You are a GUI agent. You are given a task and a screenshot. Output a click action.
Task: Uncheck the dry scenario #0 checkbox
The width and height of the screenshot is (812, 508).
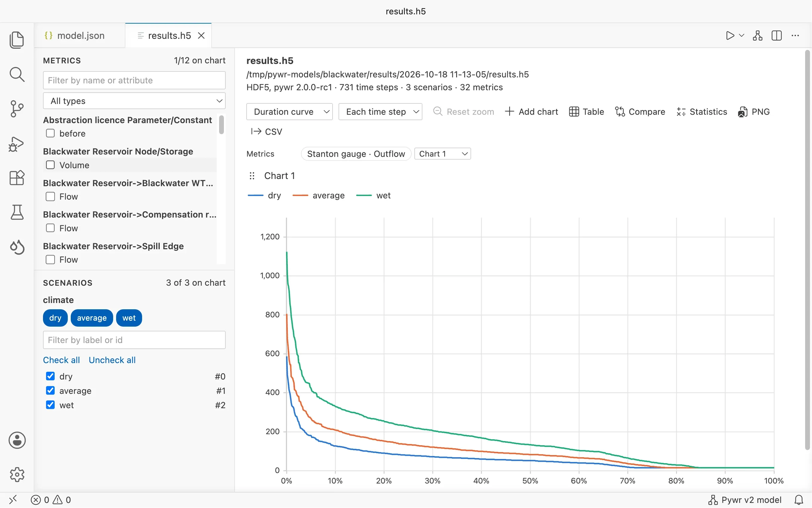tap(50, 376)
